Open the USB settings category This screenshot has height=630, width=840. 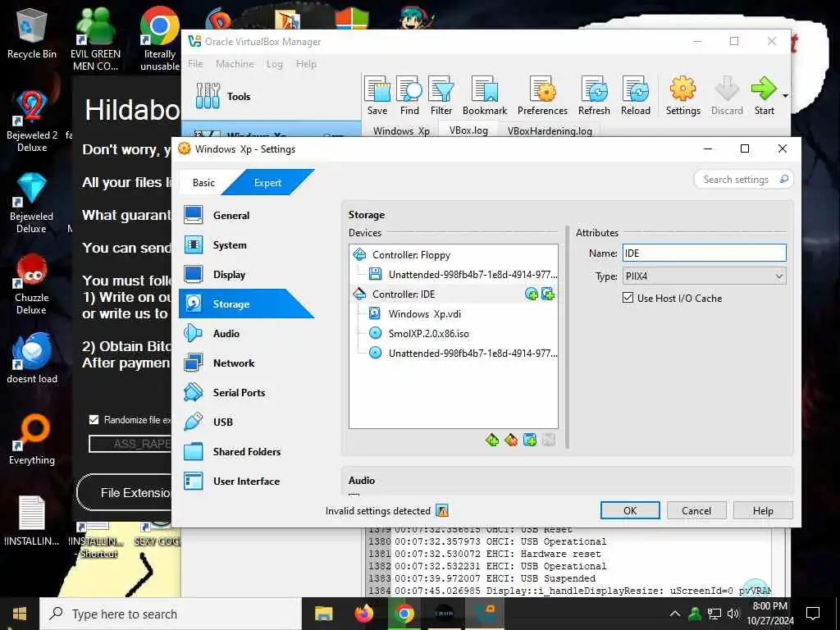(246, 422)
